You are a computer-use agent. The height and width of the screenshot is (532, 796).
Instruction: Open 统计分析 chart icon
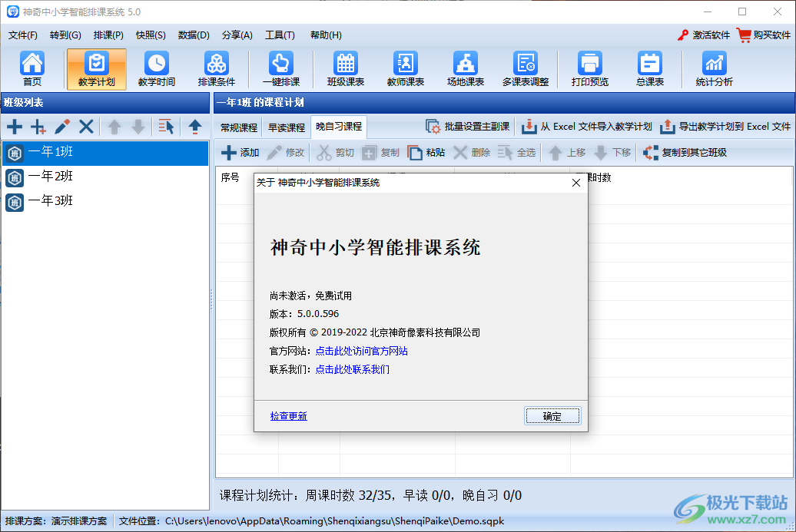tap(714, 68)
